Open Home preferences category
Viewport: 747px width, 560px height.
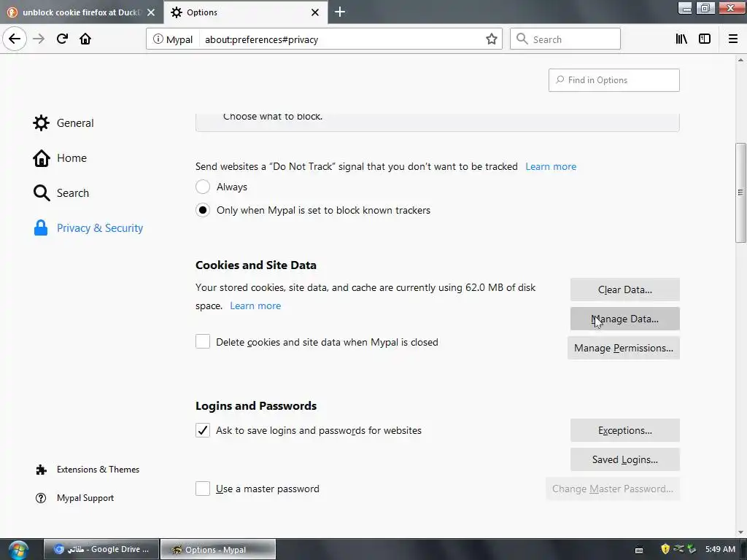[x=71, y=158]
